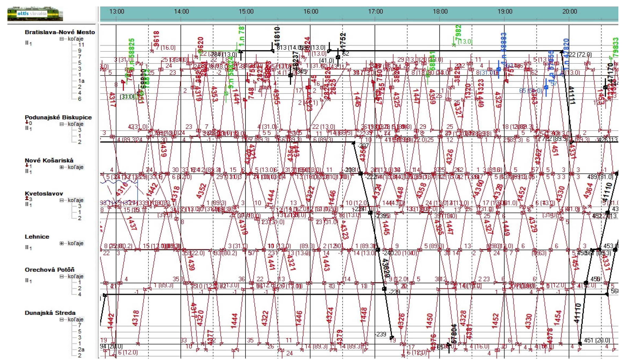Expand the koľaje node under Lehnice
626x364 pixels.
pyautogui.click(x=62, y=243)
